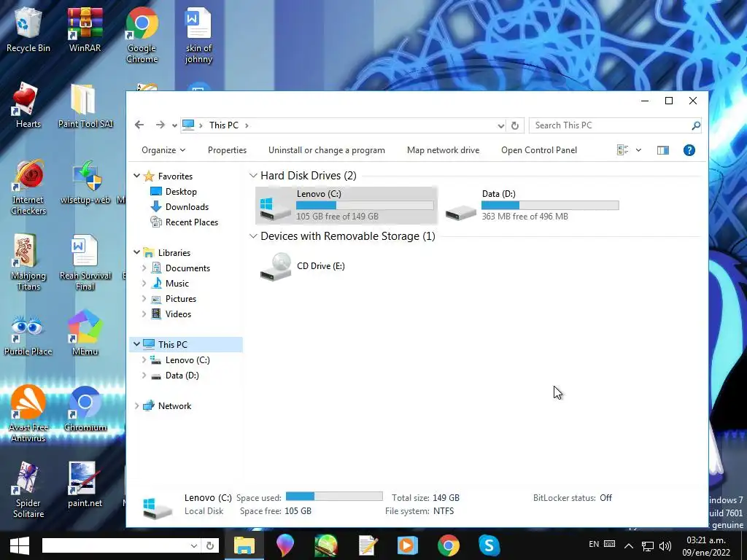Open Mahjong Titans desktop shortcut
This screenshot has width=747, height=560.
28,262
